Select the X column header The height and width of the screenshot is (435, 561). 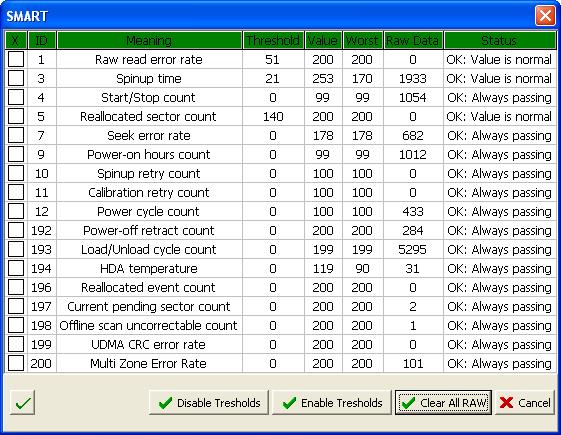16,40
